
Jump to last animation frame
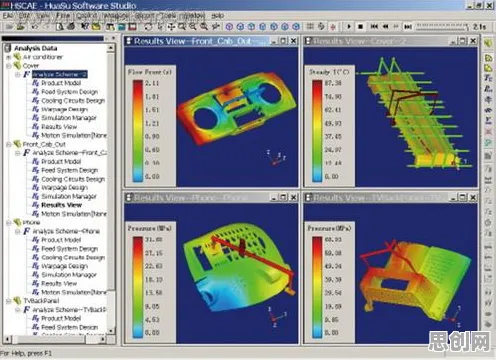click(408, 26)
